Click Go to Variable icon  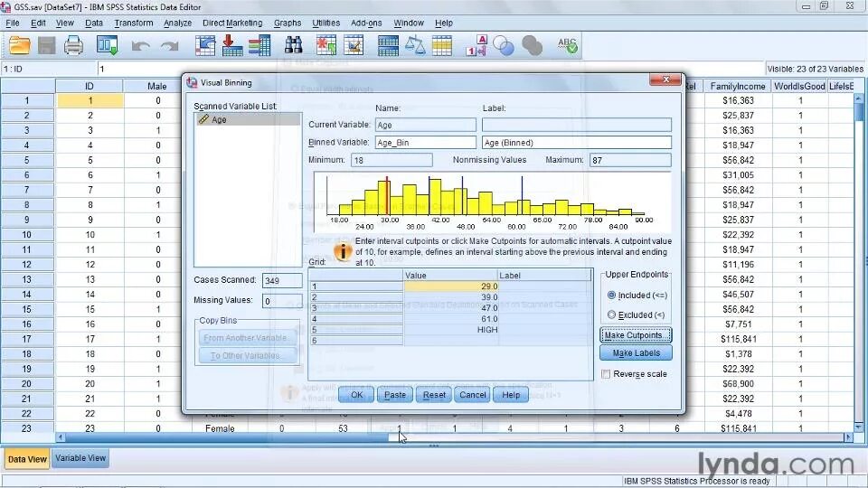pos(232,45)
